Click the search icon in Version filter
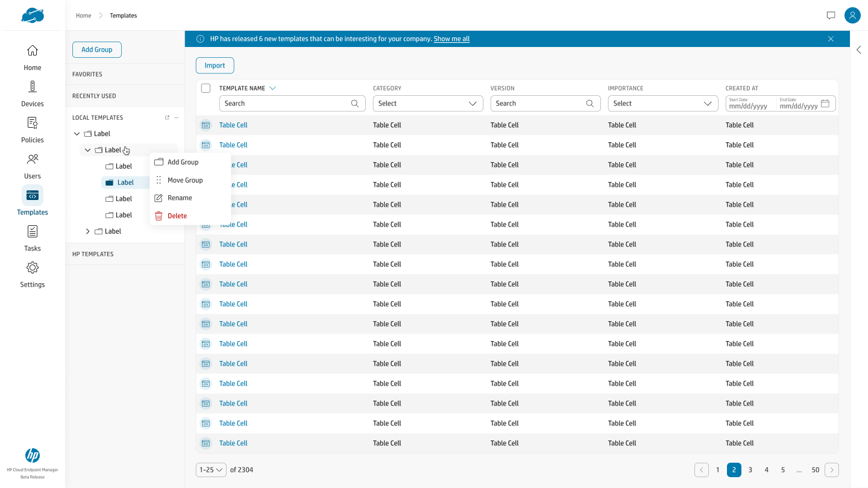 tap(590, 104)
